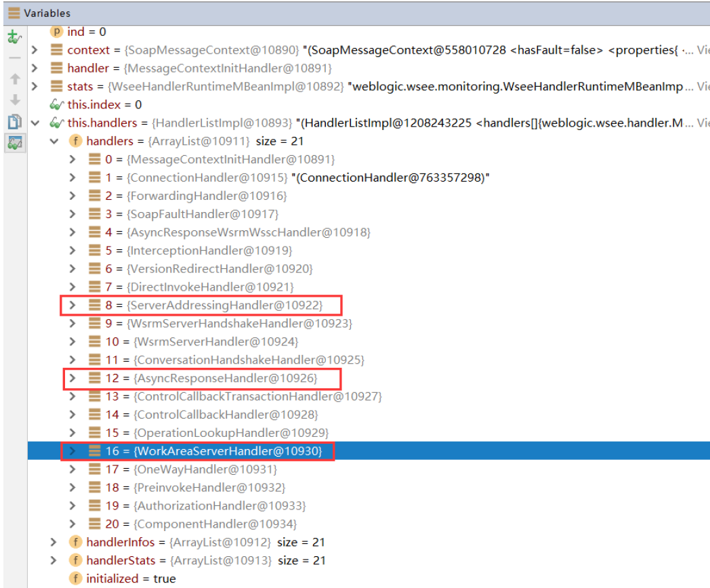
Task: Collapse the handlers ArrayList node
Action: pos(54,142)
